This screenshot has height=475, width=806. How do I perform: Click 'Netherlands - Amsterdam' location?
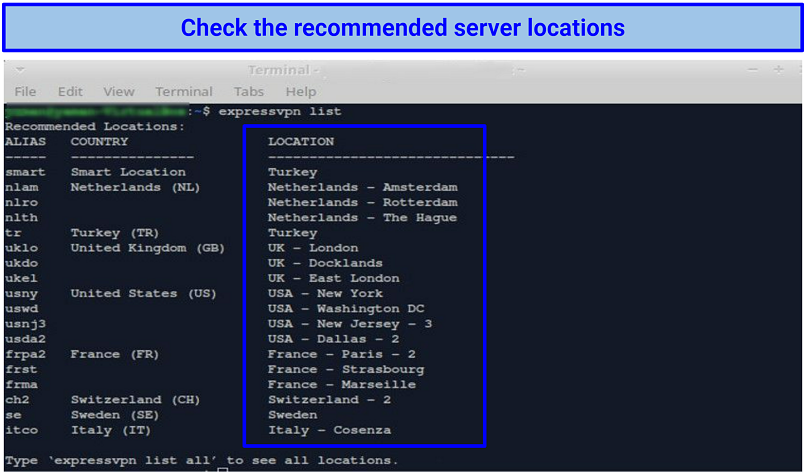click(x=362, y=187)
